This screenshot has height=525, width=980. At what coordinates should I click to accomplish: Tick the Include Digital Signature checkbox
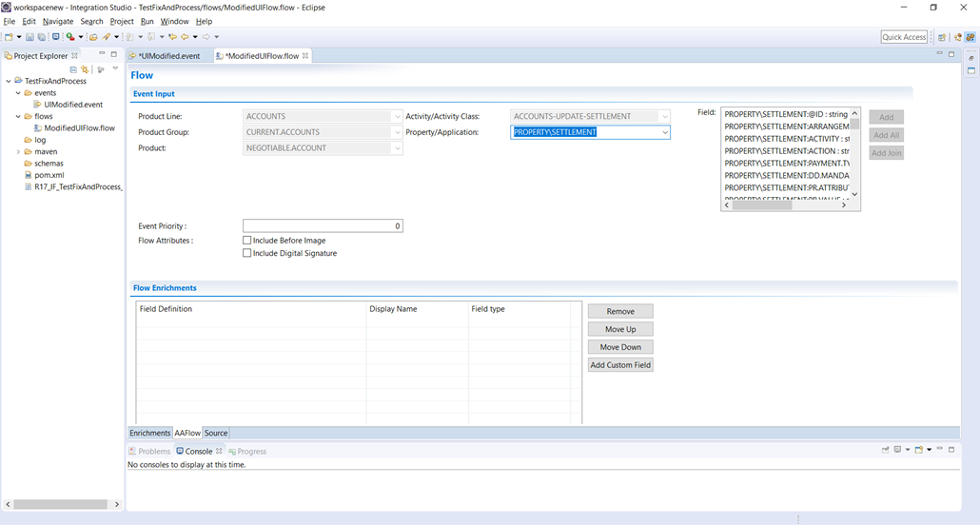pyautogui.click(x=247, y=253)
